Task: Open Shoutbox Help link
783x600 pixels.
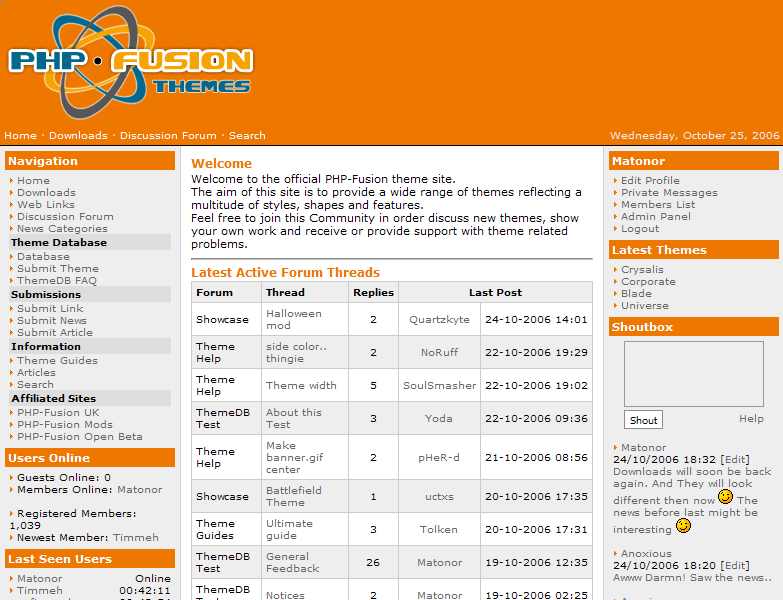Action: tap(752, 419)
